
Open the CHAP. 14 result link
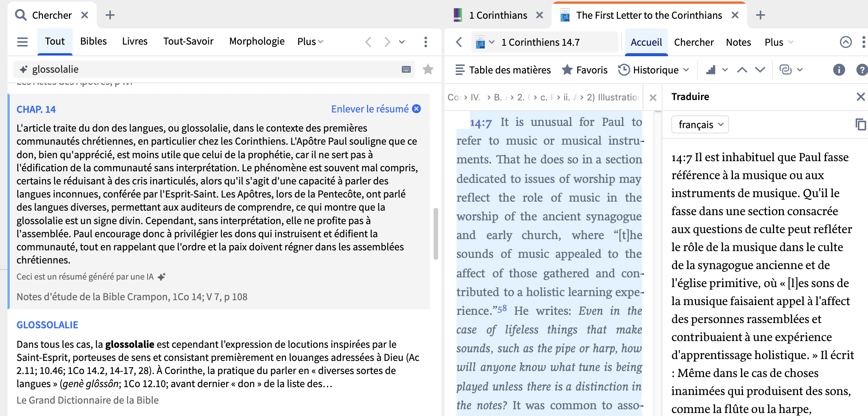[36, 109]
